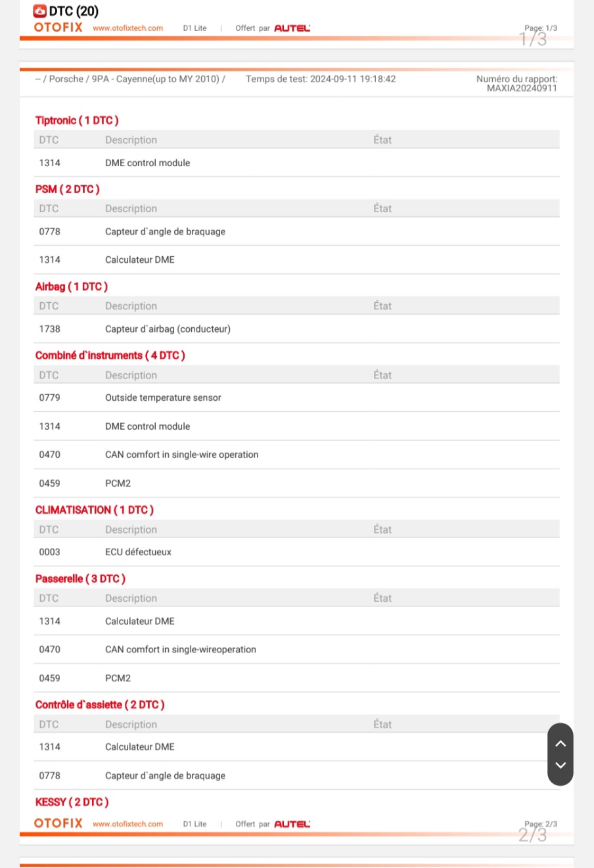594x868 pixels.
Task: Click the AUTEL logo in the header
Action: (x=292, y=28)
